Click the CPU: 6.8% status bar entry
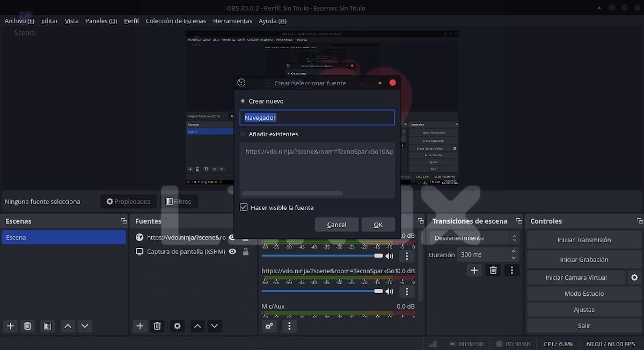The width and height of the screenshot is (644, 350). pos(558,344)
